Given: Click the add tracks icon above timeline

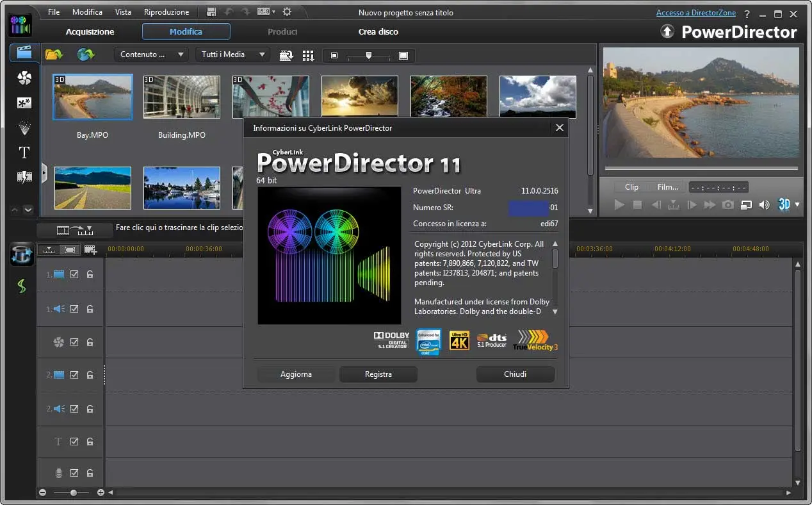Looking at the screenshot, I should click(x=90, y=250).
